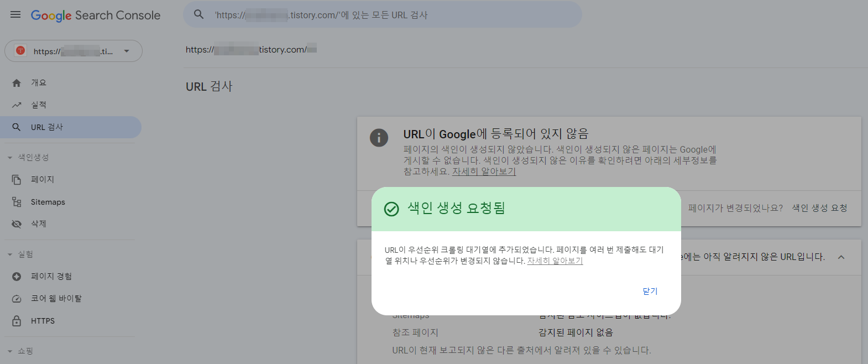Click the tistory property favicon
This screenshot has width=868, height=364.
click(x=20, y=51)
